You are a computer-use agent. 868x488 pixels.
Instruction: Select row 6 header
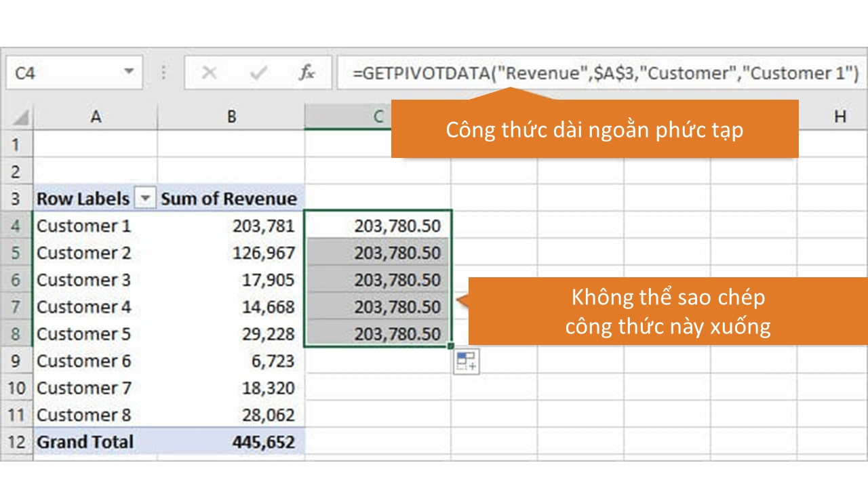[x=16, y=280]
